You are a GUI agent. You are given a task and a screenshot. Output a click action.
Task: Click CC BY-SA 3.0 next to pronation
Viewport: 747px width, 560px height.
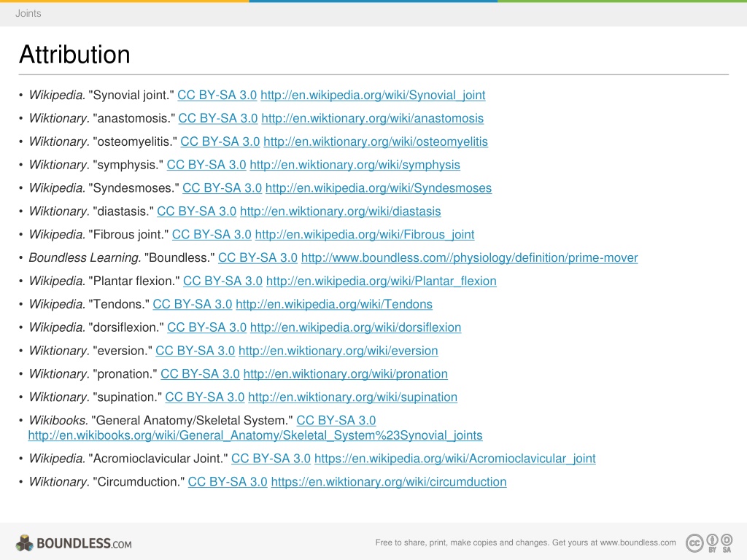coord(200,374)
